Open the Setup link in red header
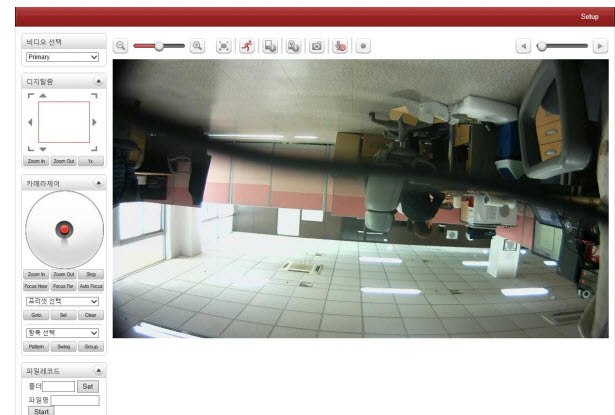The height and width of the screenshot is (415, 615). 589,16
